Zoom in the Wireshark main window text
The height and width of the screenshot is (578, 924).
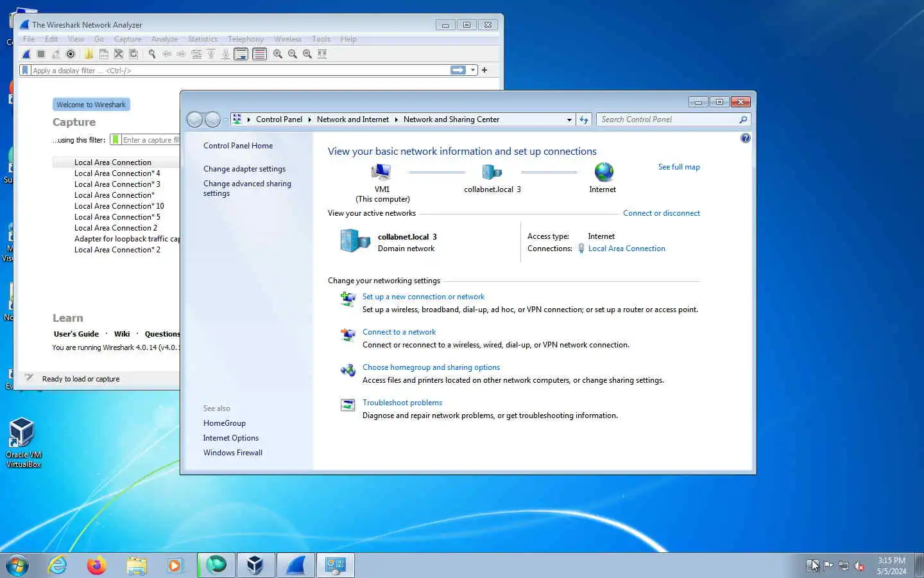pyautogui.click(x=278, y=54)
